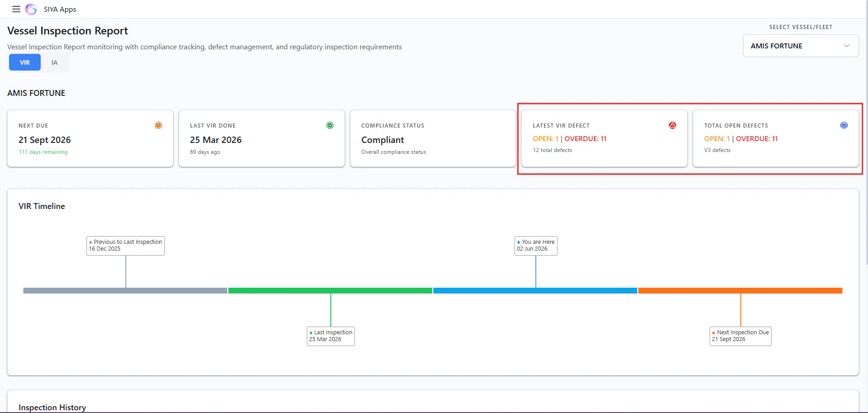Click the green timeline segment
The width and height of the screenshot is (868, 413).
point(330,290)
